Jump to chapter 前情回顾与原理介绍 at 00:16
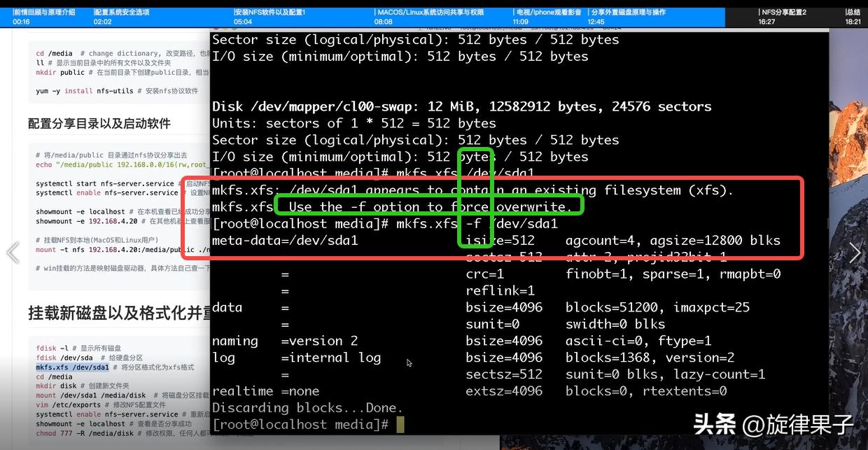Viewport: 868px width, 450px height. pos(44,17)
